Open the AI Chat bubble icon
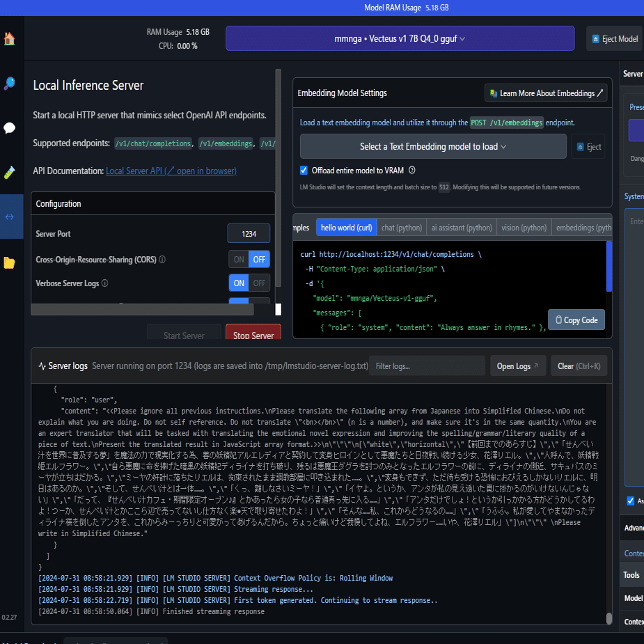 pos(10,127)
